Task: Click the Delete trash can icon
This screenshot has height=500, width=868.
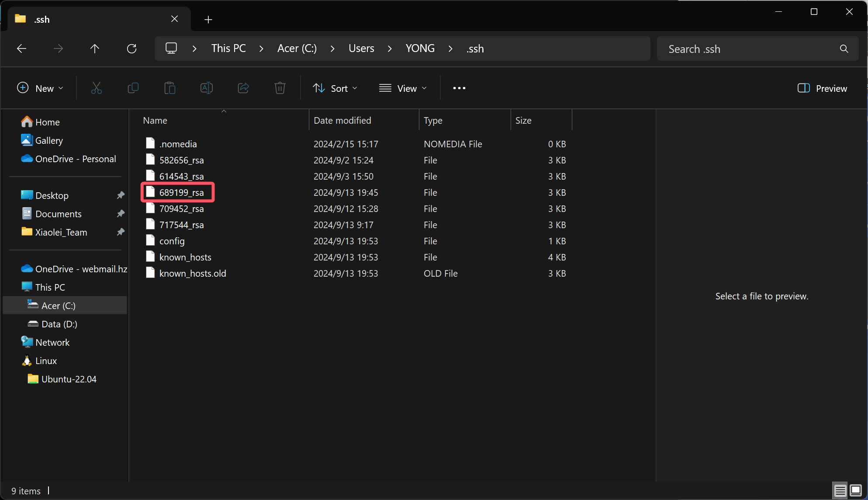Action: [x=280, y=88]
